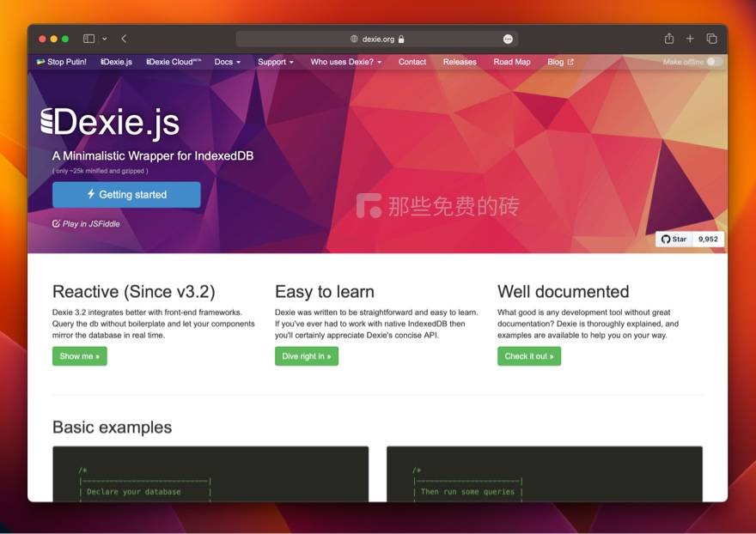Show the tab overview icon

pyautogui.click(x=711, y=39)
